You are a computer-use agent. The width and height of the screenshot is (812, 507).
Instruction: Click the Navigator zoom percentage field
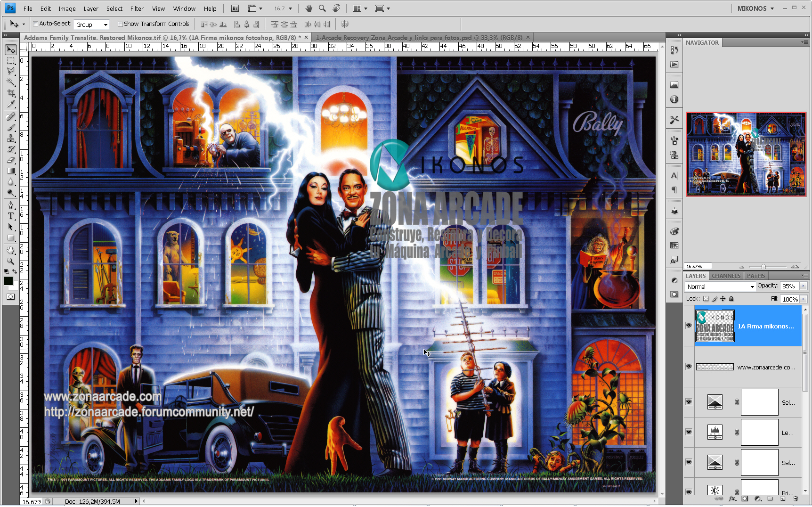[697, 267]
